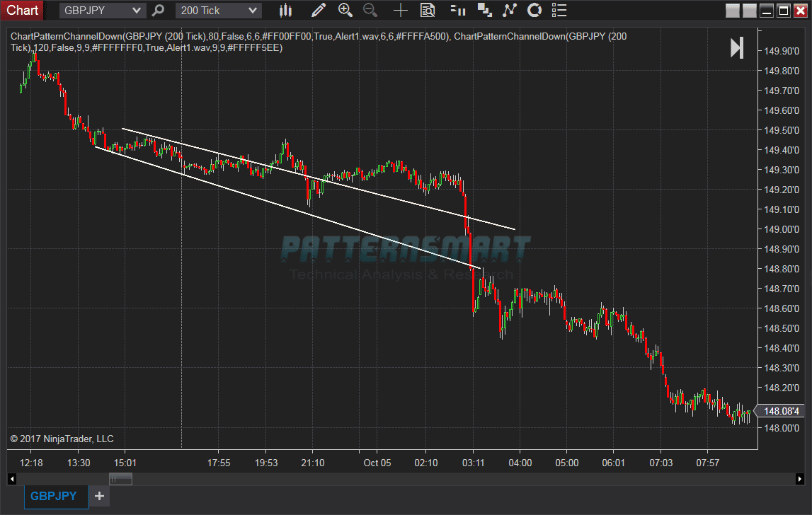Click the horizontal scrollbar thumb
Image resolution: width=812 pixels, height=515 pixels.
(x=120, y=479)
